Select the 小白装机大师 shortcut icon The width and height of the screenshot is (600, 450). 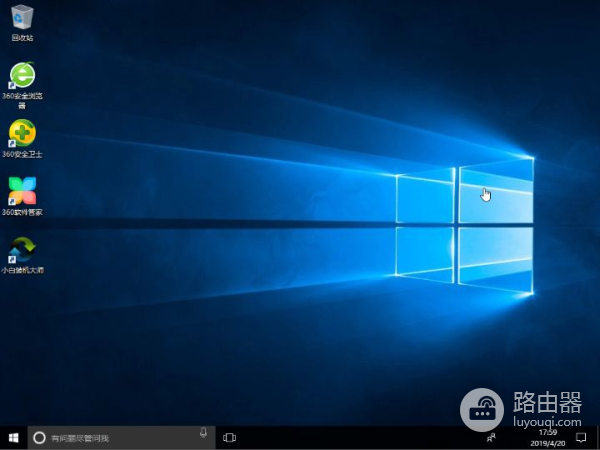tap(22, 248)
